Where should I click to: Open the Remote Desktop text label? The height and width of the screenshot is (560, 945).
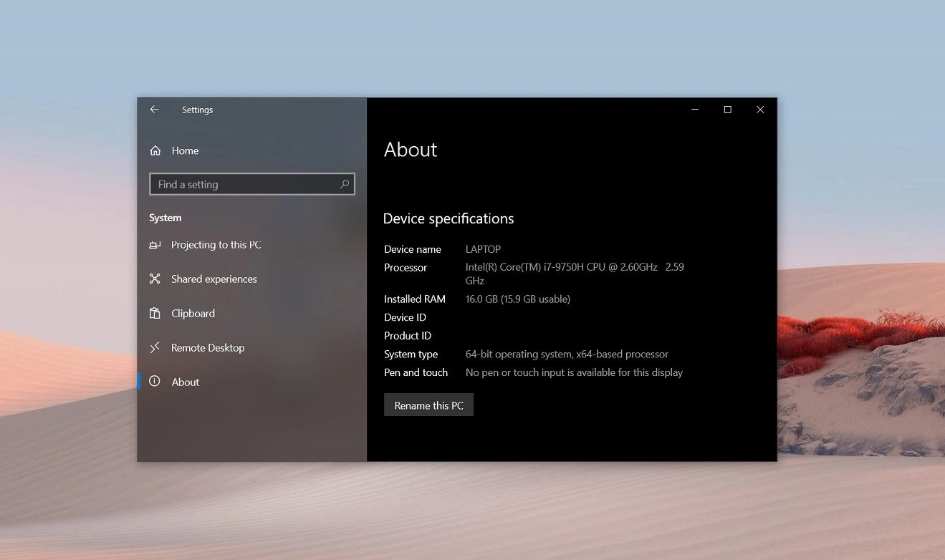coord(208,348)
